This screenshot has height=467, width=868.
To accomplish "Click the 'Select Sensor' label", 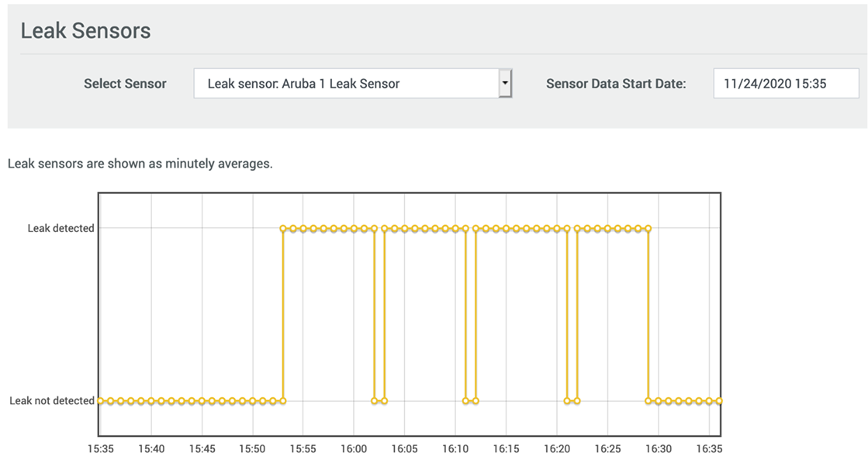I will tap(125, 84).
